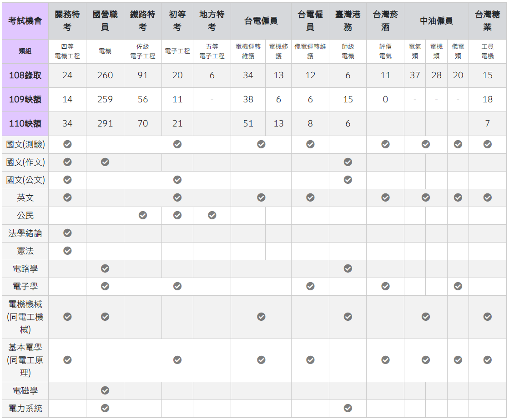The width and height of the screenshot is (509, 420).
Task: Click the 電機運轉維護 category cell
Action: pos(248,51)
